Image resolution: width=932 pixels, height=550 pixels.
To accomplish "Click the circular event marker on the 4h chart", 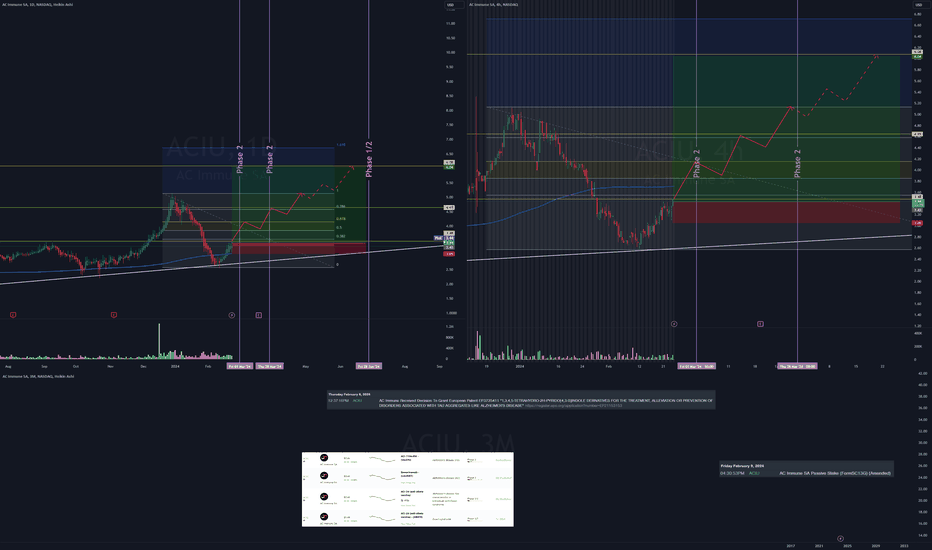I will click(674, 324).
